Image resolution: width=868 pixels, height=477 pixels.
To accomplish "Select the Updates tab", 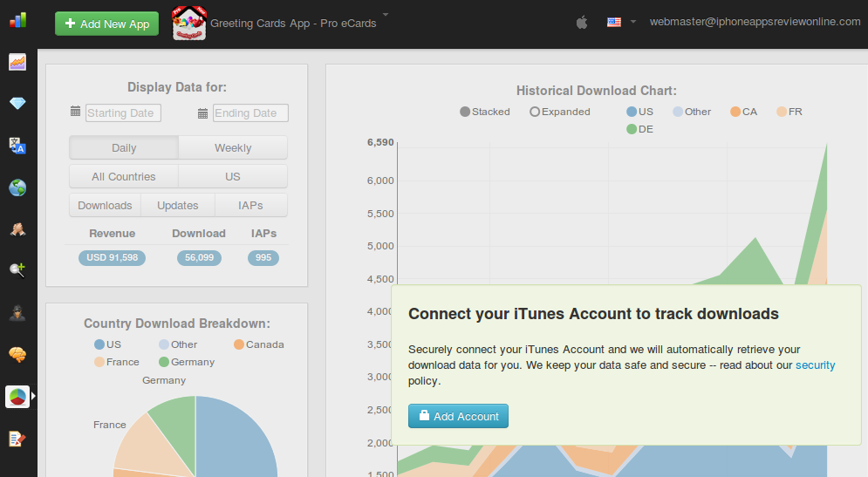I will click(178, 205).
